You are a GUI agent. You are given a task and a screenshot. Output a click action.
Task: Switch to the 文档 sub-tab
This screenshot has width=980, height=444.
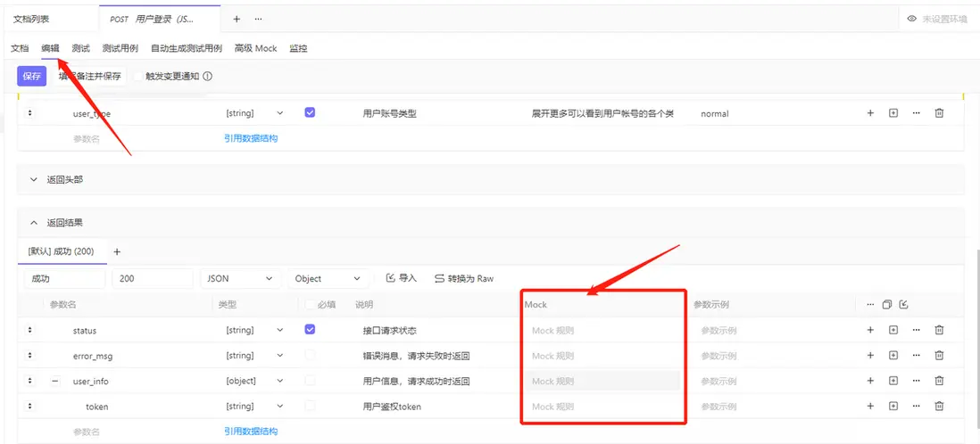20,48
